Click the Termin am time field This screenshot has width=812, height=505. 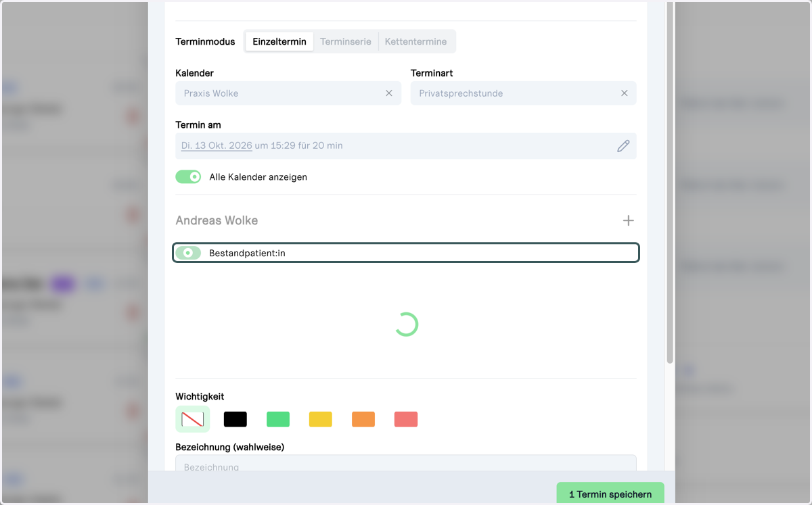pyautogui.click(x=406, y=146)
